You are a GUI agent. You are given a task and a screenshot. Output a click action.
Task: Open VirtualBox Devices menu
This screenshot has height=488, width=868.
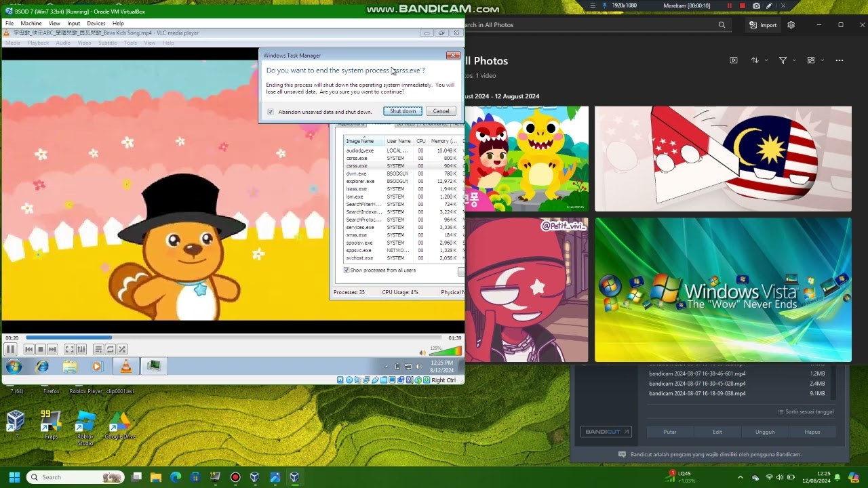pos(96,23)
